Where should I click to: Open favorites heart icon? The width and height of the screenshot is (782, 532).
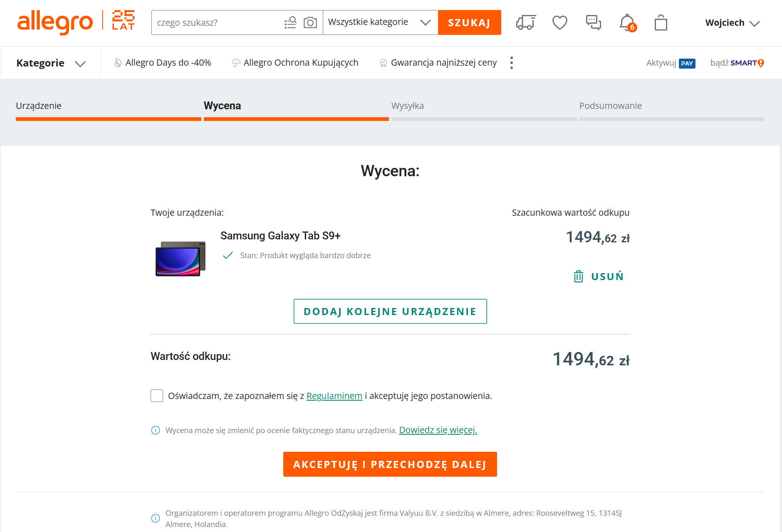coord(559,22)
